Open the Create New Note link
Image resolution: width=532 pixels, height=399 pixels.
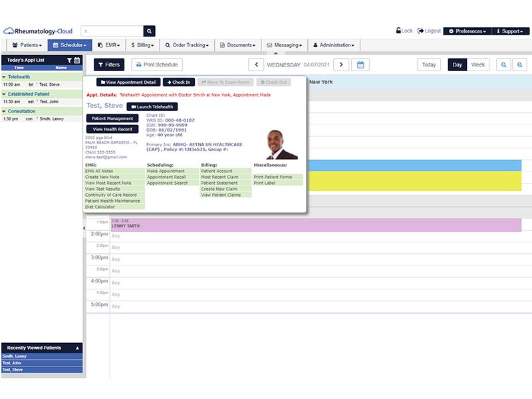[x=102, y=177]
